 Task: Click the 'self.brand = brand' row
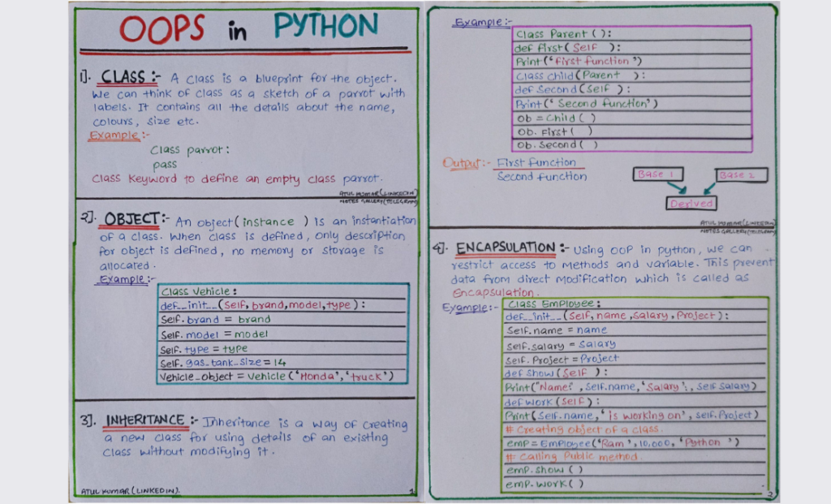[x=283, y=320]
